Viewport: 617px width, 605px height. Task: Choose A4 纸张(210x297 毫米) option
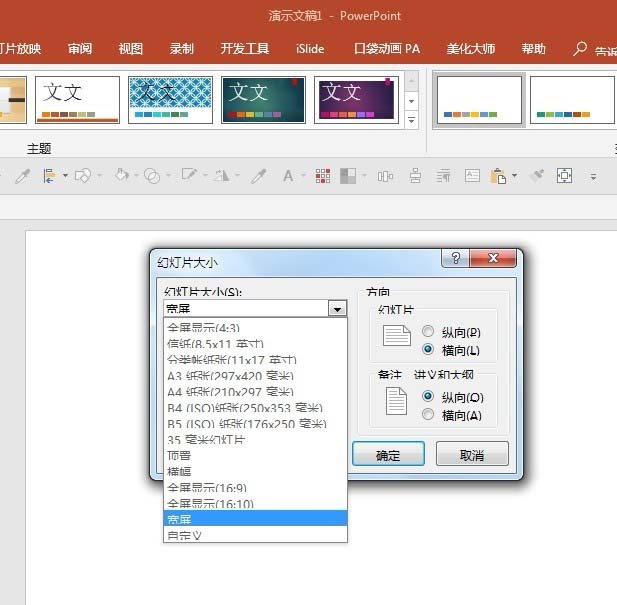(255, 392)
